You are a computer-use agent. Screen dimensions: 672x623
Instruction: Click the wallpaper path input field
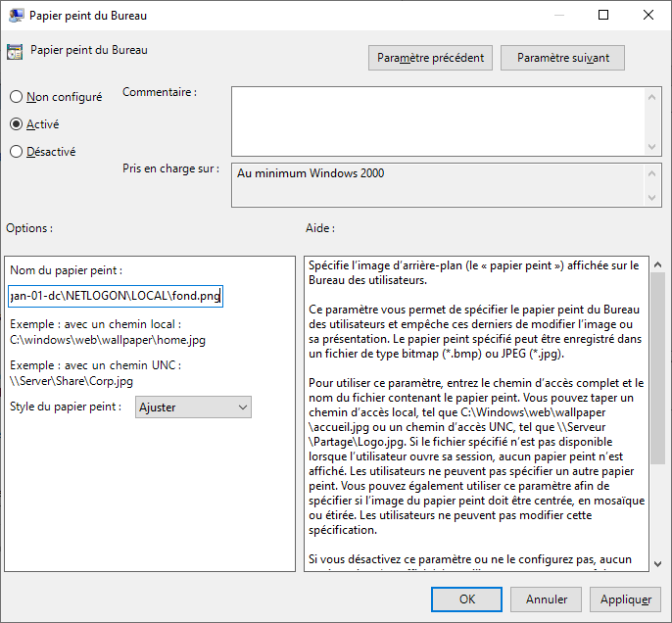[x=116, y=295]
